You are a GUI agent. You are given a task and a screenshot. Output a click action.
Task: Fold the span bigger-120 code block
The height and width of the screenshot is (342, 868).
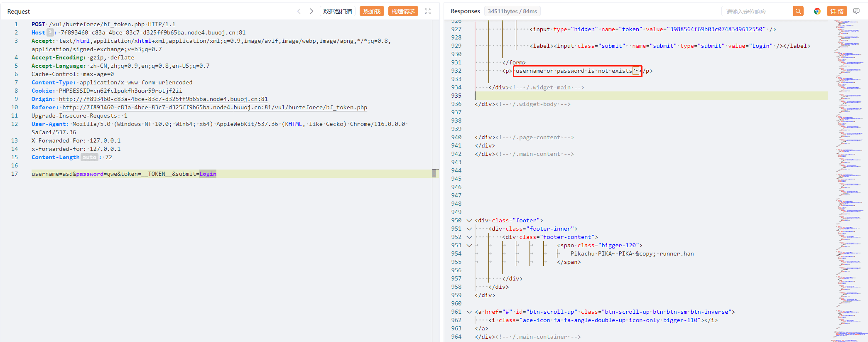469,246
